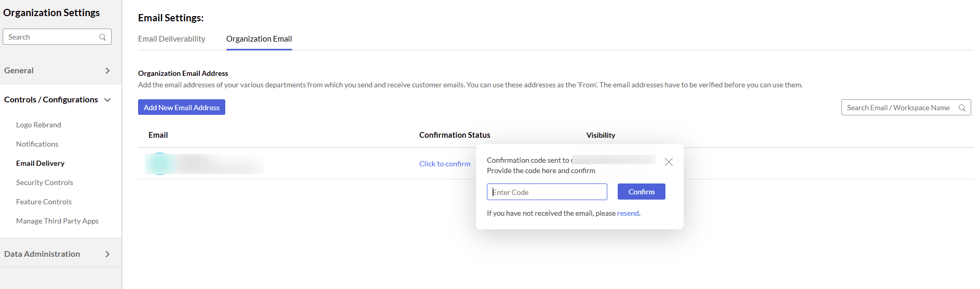980x289 pixels.
Task: Select the Organization Email tab
Action: pos(259,39)
